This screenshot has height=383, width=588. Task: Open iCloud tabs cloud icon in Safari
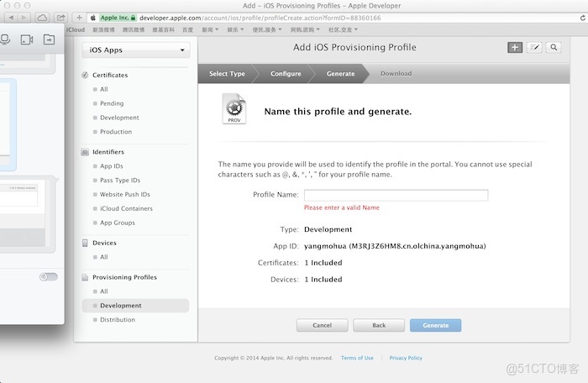[42, 18]
